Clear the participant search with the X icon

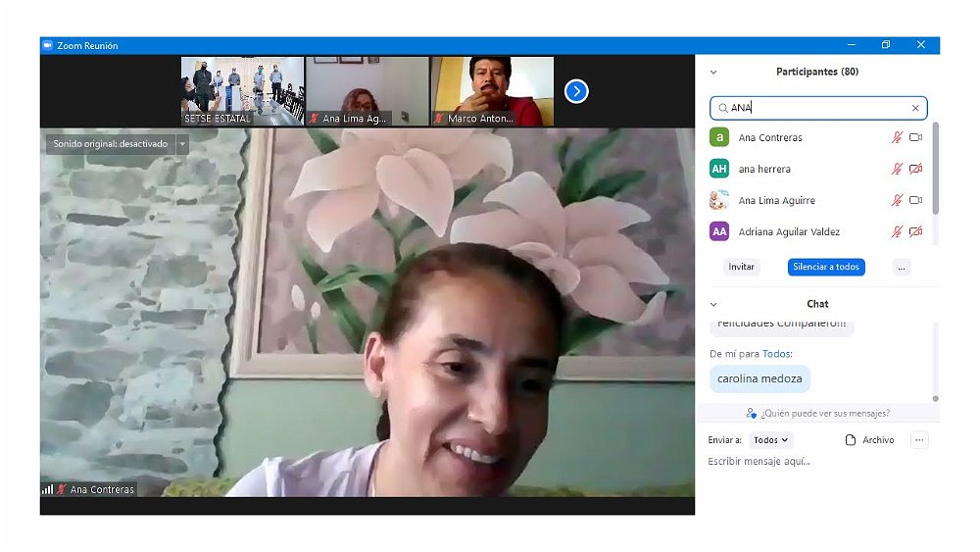tap(915, 108)
